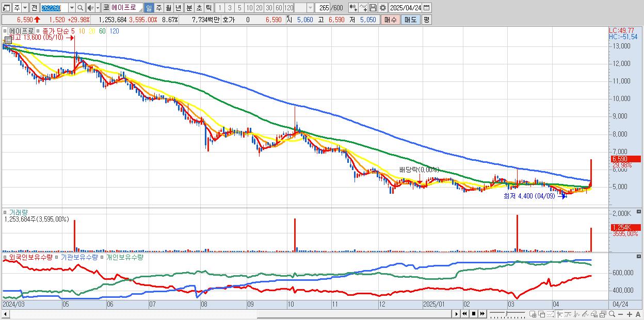Click the 거래량 volume panel label
The image size is (644, 320).
[x=18, y=212]
